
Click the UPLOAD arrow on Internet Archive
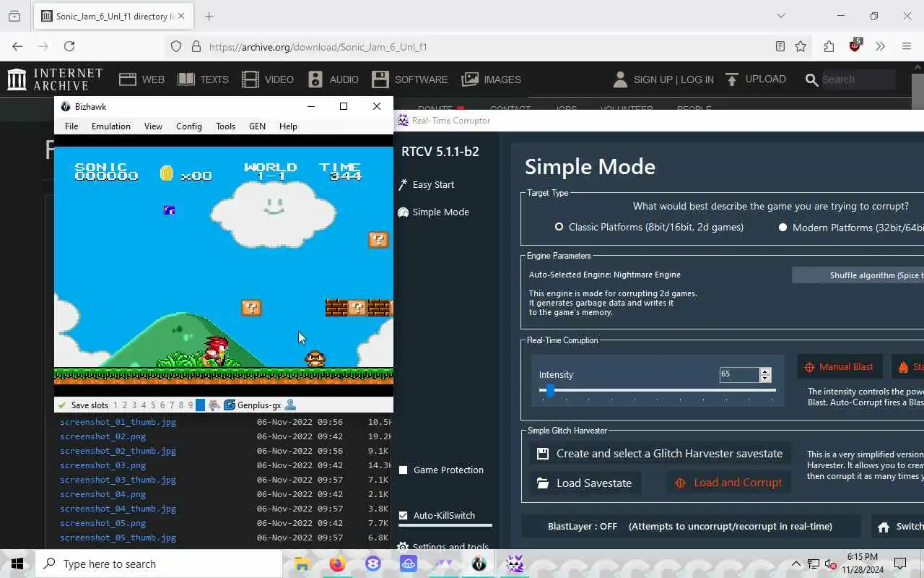tap(755, 79)
